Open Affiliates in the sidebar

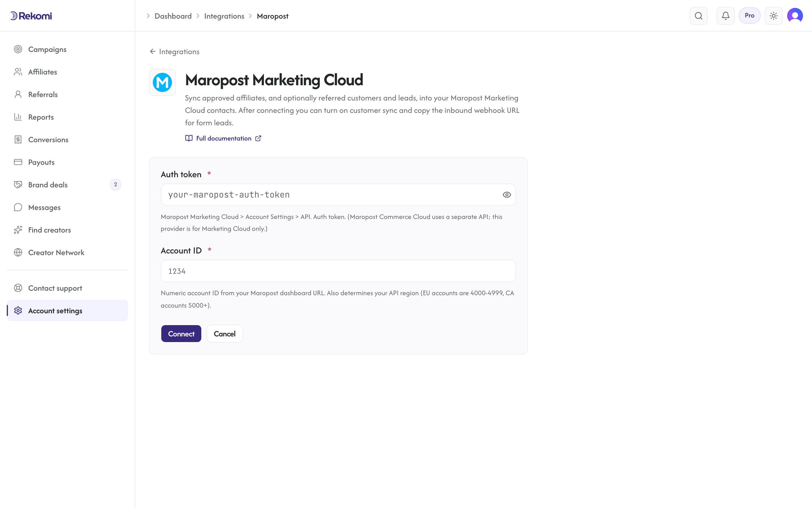(67, 72)
